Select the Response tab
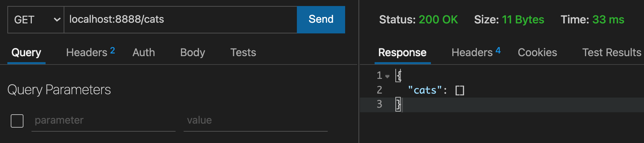This screenshot has height=143, width=644. pos(402,52)
